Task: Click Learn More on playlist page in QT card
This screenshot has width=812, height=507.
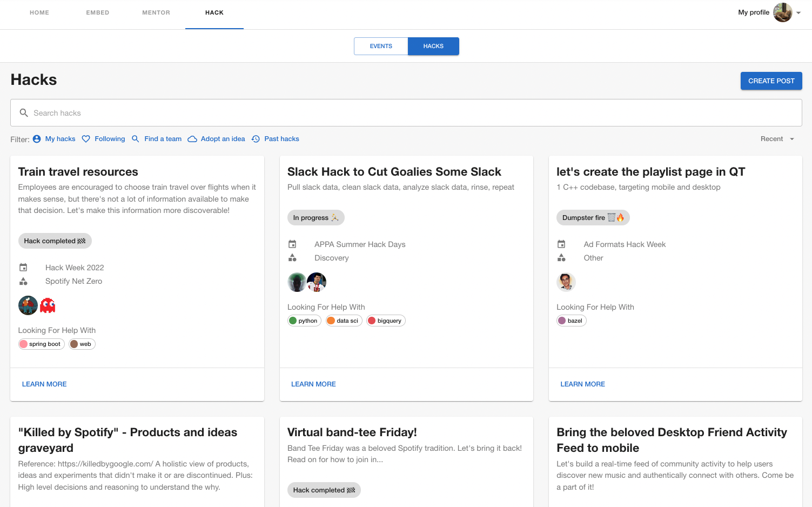Action: tap(582, 384)
